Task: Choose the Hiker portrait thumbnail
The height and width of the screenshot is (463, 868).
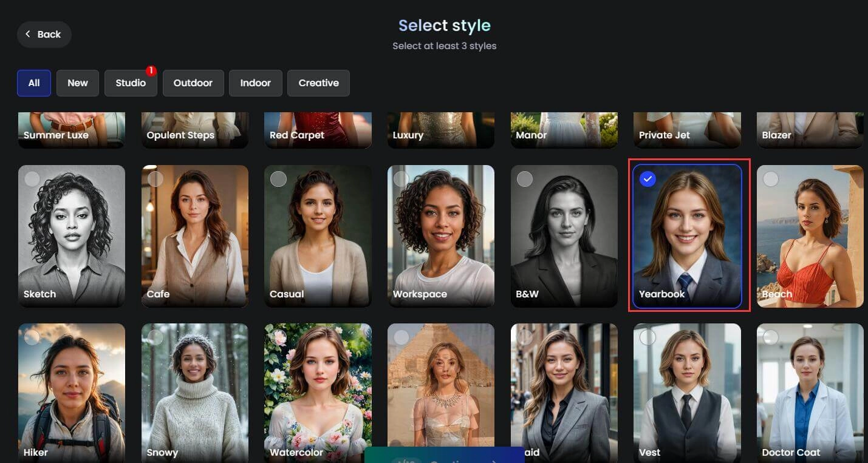Action: (x=72, y=393)
